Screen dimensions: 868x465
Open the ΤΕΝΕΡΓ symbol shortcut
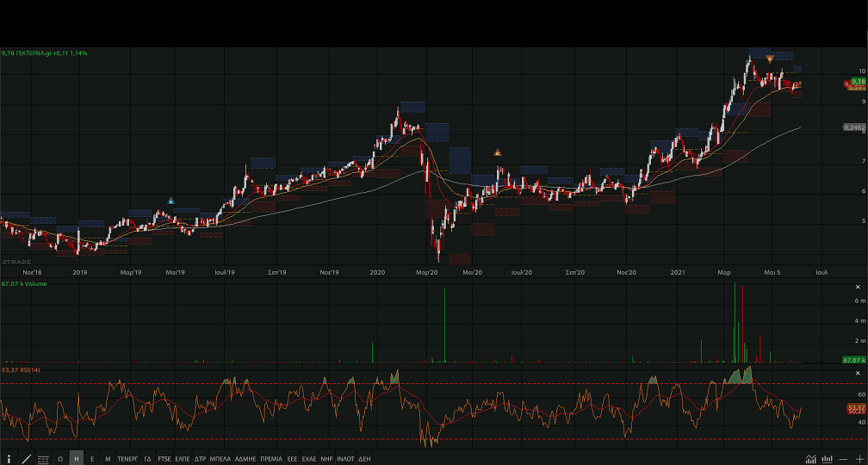tap(127, 459)
